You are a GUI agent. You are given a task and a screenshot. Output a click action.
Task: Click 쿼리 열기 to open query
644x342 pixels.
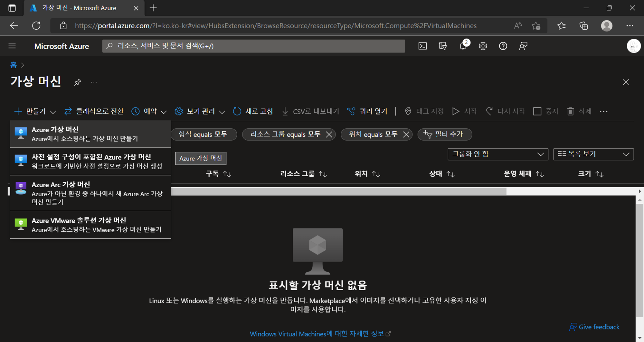click(x=367, y=111)
